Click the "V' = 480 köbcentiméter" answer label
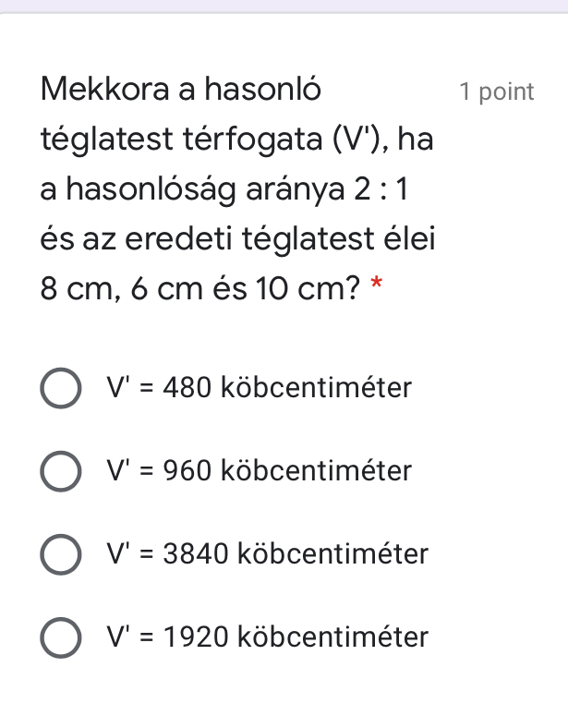The width and height of the screenshot is (568, 728). 258,387
